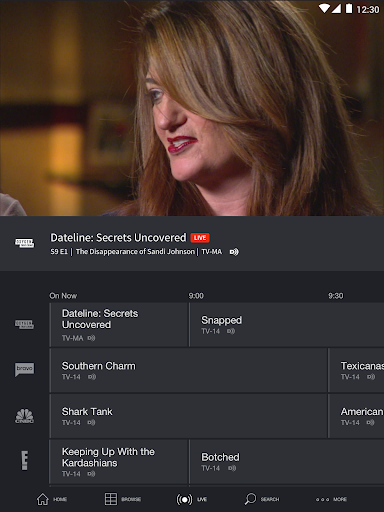
Task: Open the Browse grid icon
Action: 111,499
